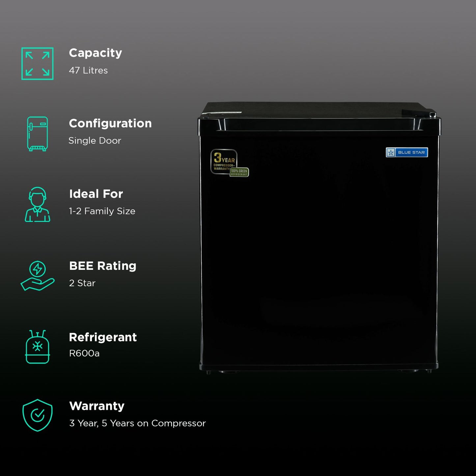Click the 3 Year compressor warranty badge
Screen dimensions: 476x476
coord(223,161)
